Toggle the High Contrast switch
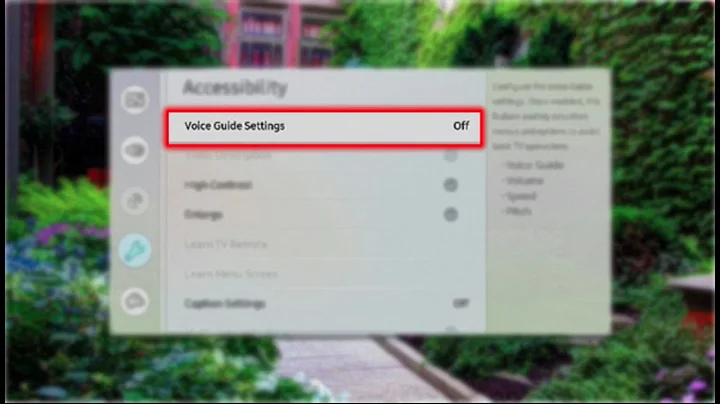The image size is (720, 404). (450, 185)
